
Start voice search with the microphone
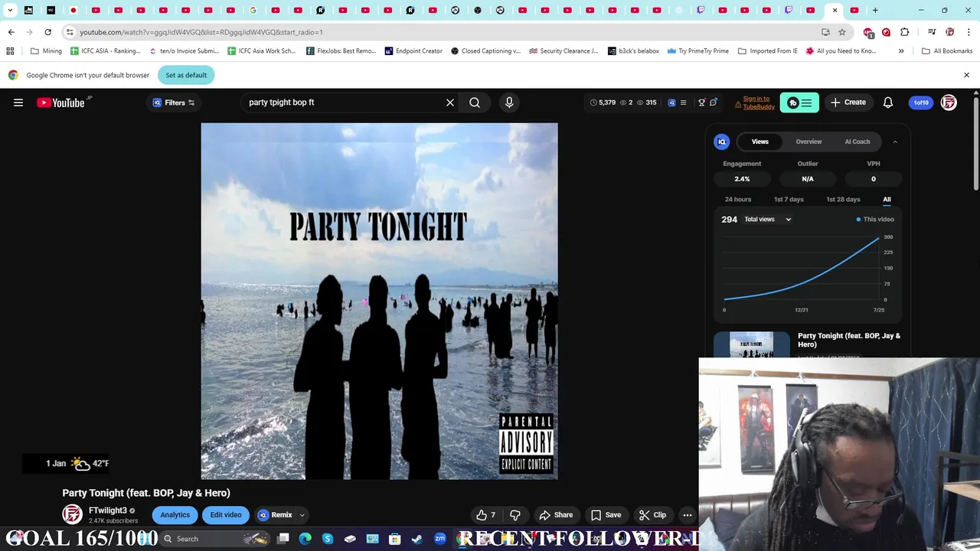pos(509,103)
